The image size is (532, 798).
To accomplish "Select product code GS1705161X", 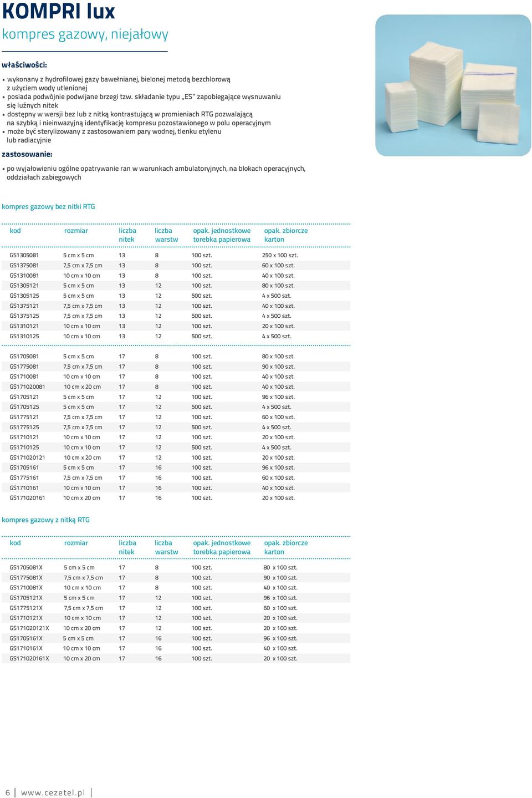I will pos(26,639).
